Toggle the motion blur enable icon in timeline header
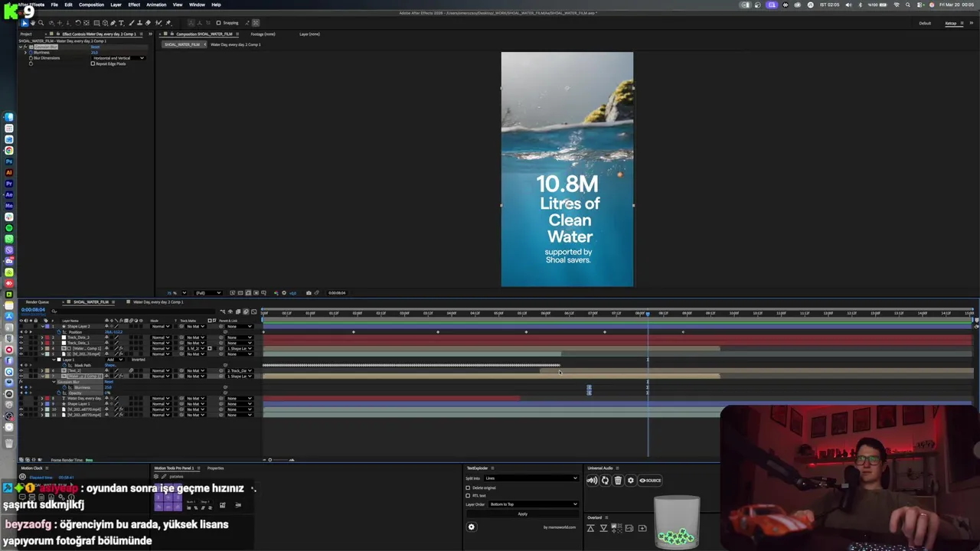This screenshot has width=980, height=551. click(x=246, y=311)
